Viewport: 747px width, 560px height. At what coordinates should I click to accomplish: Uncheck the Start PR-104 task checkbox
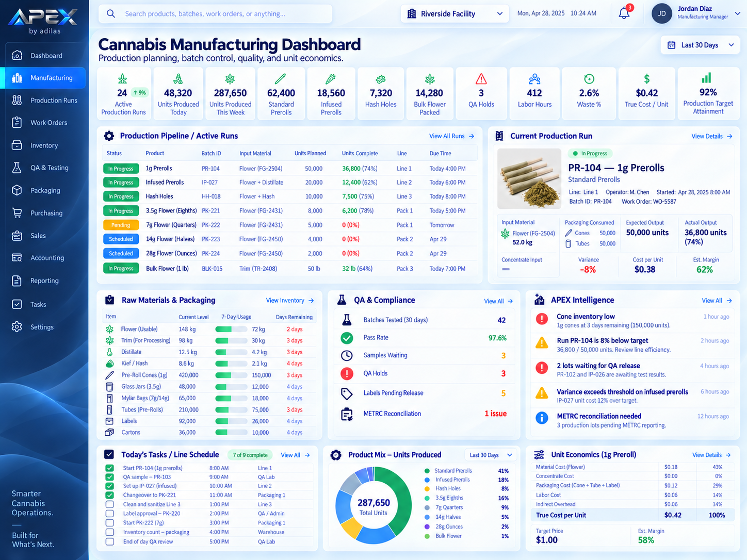pyautogui.click(x=109, y=468)
